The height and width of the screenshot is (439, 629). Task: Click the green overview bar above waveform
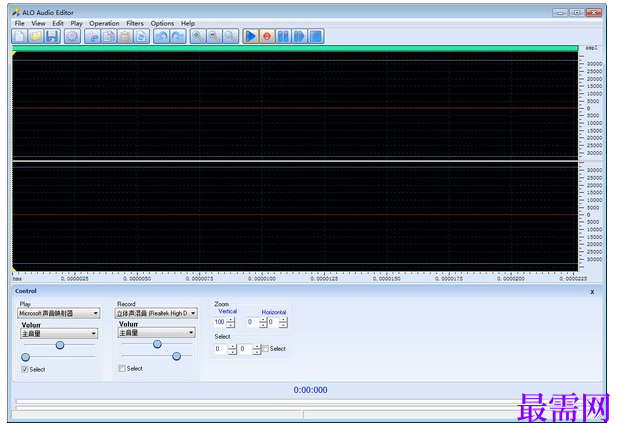click(295, 48)
